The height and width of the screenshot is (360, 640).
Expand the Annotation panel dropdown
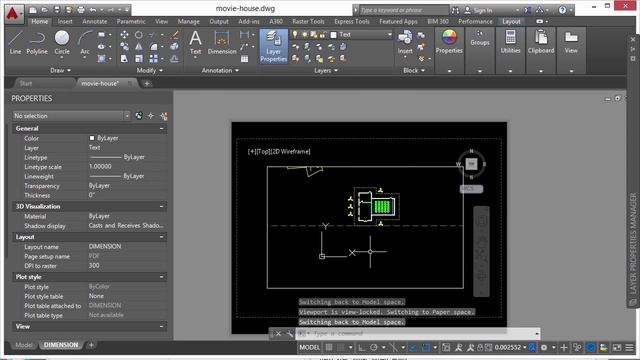click(x=220, y=70)
